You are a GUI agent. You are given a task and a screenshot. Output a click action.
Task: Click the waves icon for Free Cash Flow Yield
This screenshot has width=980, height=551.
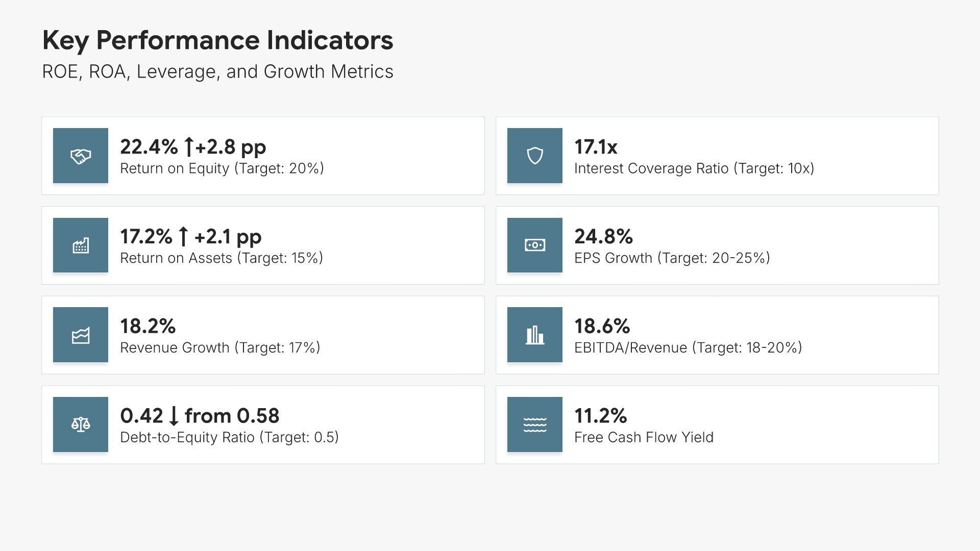tap(535, 424)
